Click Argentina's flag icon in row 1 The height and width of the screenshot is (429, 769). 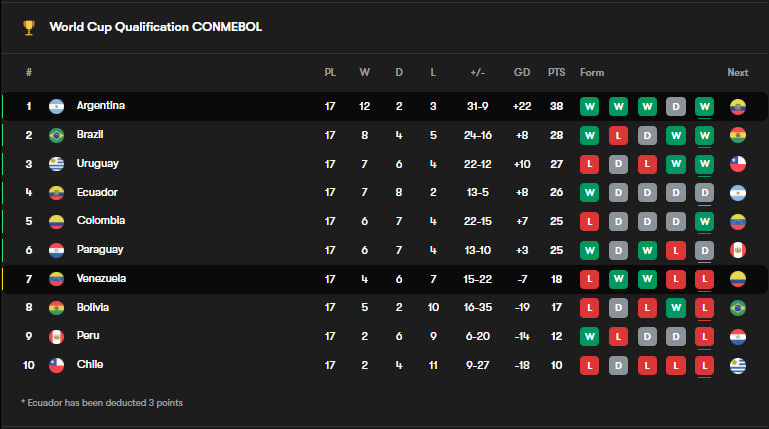point(57,106)
